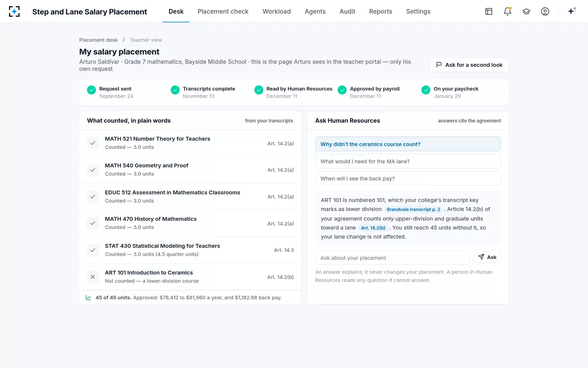
Task: Click the check icon beside MATH 540
Action: coord(93,170)
